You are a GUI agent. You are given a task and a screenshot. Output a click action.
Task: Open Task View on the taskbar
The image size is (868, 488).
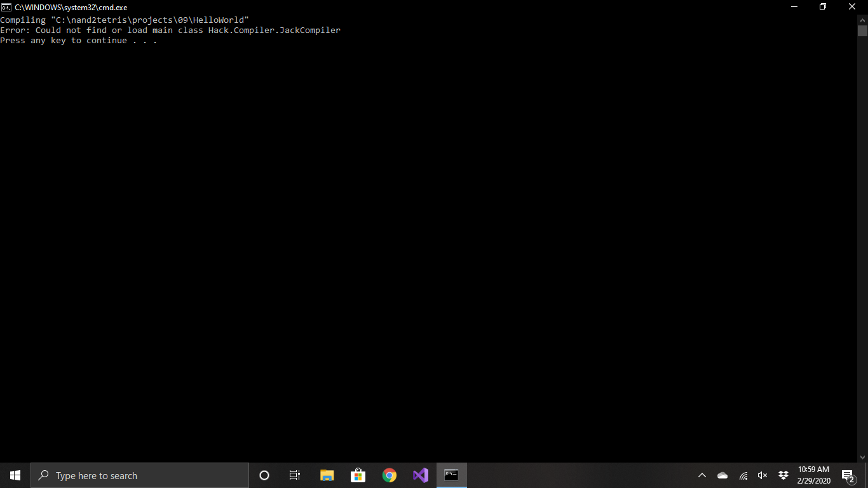(x=295, y=475)
